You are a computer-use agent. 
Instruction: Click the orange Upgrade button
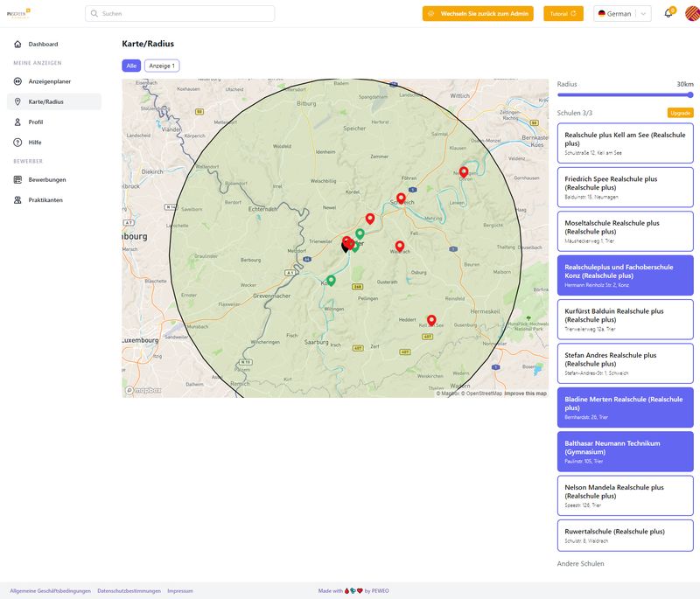tap(681, 113)
